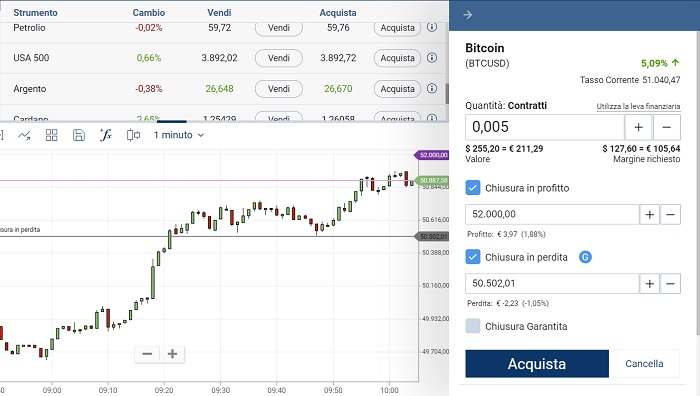The image size is (700, 396).
Task: Decrease take profit price with minus
Action: [x=670, y=215]
